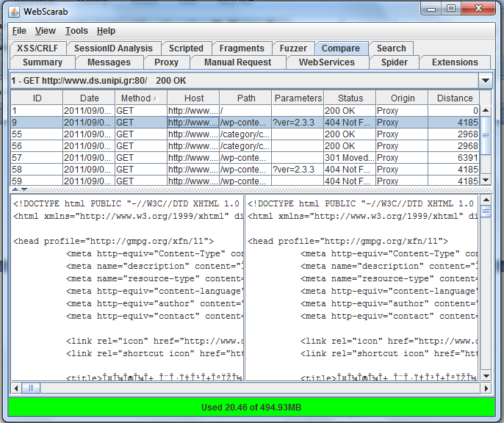The image size is (504, 423).
Task: Collapse split pane with the up arrow
Action: 15,189
